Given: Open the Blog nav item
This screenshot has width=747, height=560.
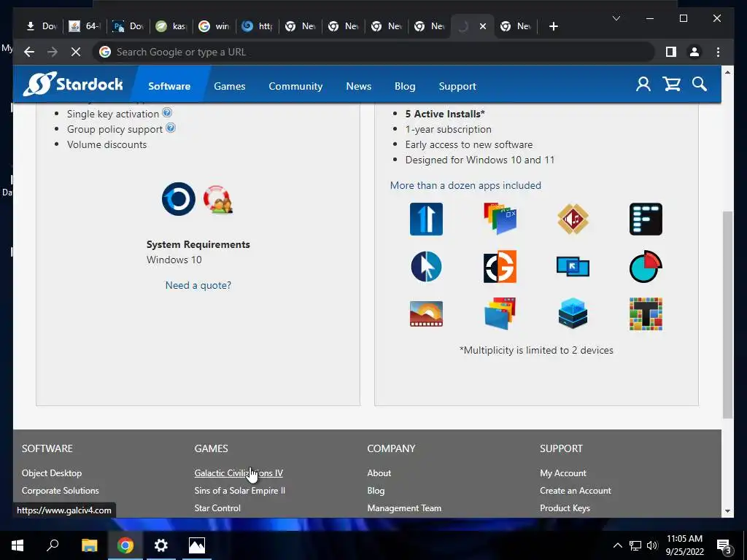Looking at the screenshot, I should (x=405, y=86).
